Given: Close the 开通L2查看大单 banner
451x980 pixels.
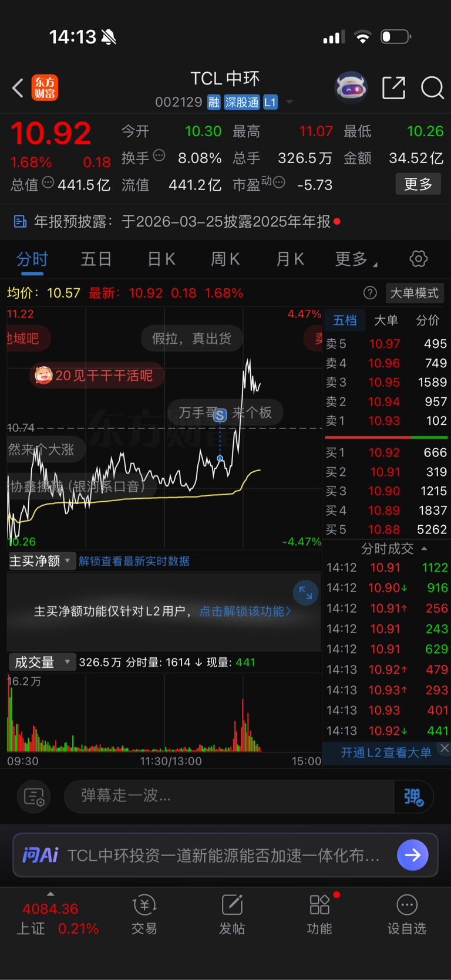Looking at the screenshot, I should coord(445,748).
